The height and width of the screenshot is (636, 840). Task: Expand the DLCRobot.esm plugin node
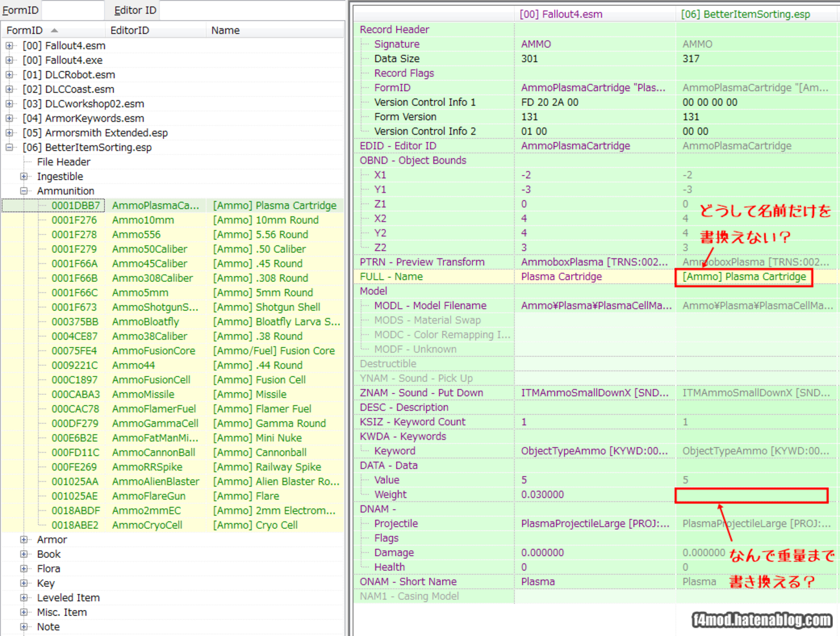(9, 75)
